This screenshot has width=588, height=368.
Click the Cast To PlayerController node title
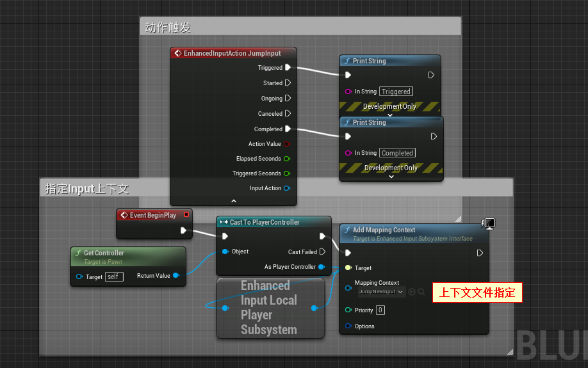coord(265,222)
